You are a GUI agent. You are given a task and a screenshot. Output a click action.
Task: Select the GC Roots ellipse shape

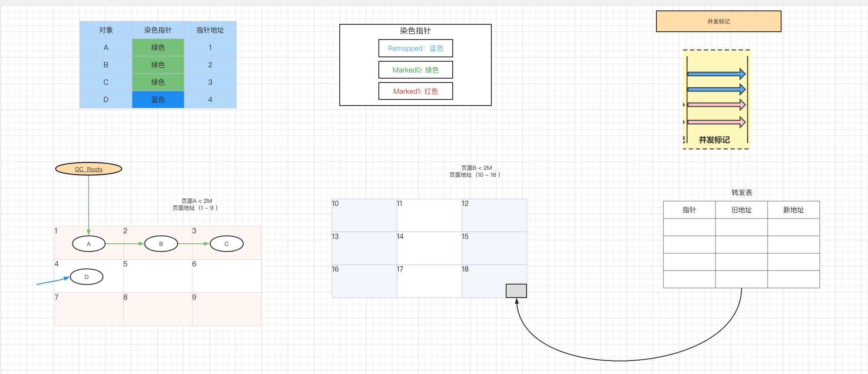(x=89, y=169)
